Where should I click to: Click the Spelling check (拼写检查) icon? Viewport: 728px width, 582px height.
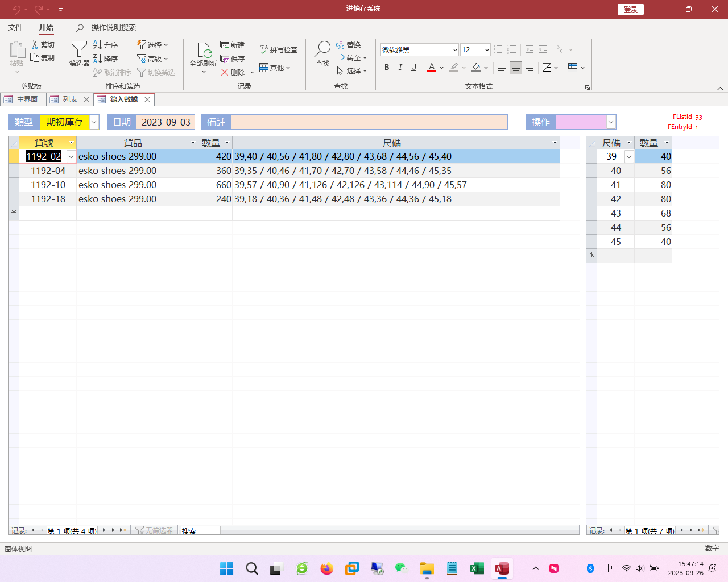264,49
